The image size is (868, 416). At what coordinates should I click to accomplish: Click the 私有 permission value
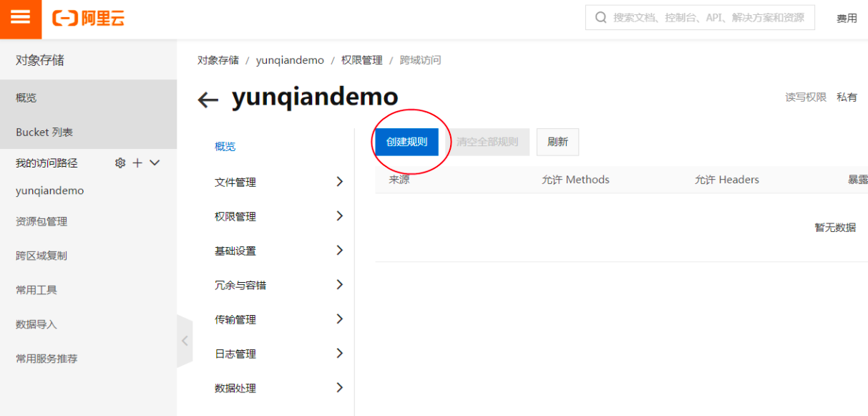tap(847, 97)
